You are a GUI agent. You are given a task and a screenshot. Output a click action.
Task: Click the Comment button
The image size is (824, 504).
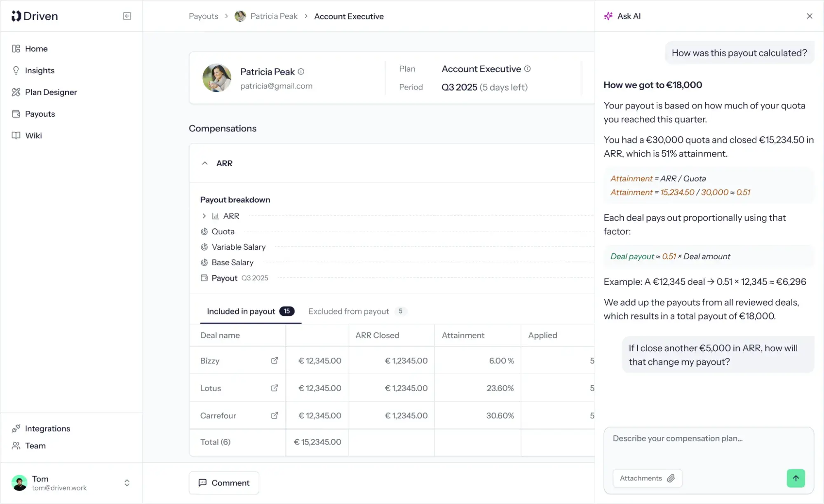coord(224,483)
